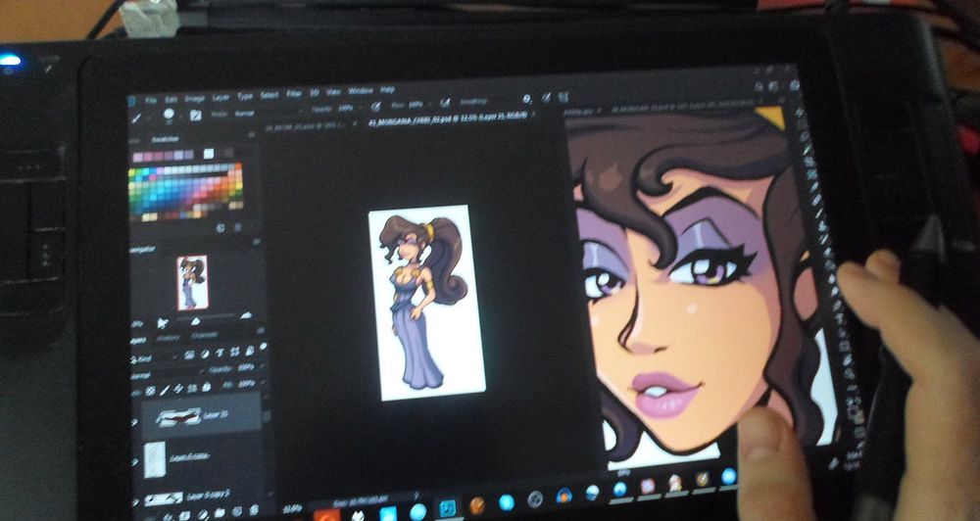The height and width of the screenshot is (521, 980).
Task: Toggle the brush settings panel icon
Action: [x=196, y=115]
